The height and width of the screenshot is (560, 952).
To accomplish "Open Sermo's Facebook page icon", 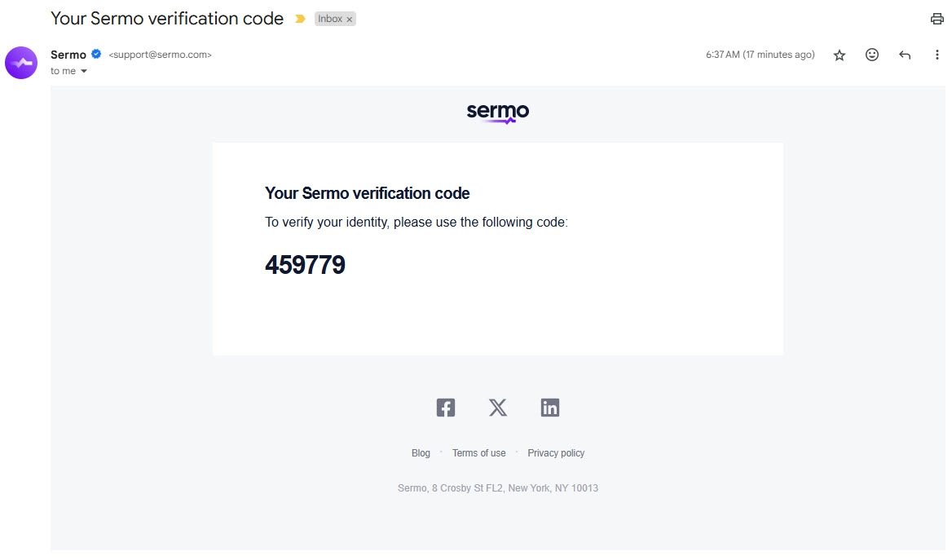I will (446, 408).
